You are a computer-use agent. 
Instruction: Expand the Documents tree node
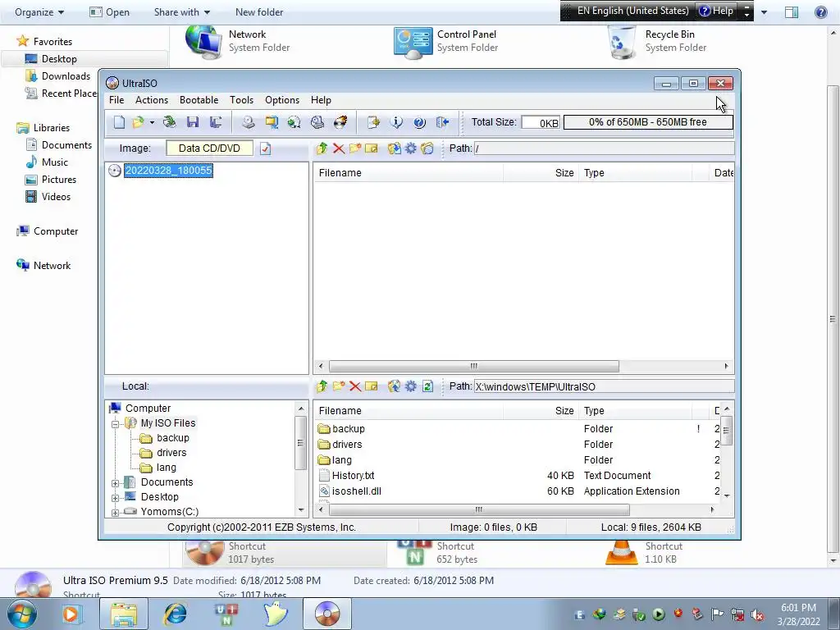[115, 483]
